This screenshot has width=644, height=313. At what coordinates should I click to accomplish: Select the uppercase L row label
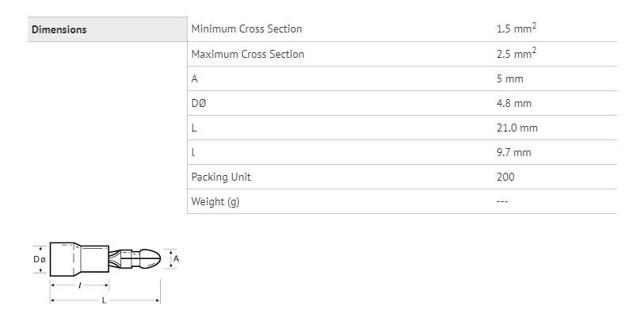coord(194,128)
